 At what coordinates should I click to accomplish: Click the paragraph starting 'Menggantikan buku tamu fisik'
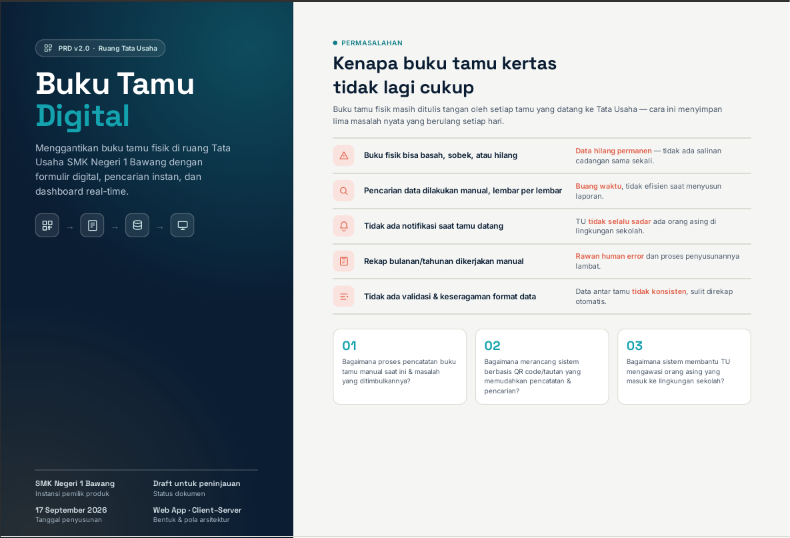[133, 170]
